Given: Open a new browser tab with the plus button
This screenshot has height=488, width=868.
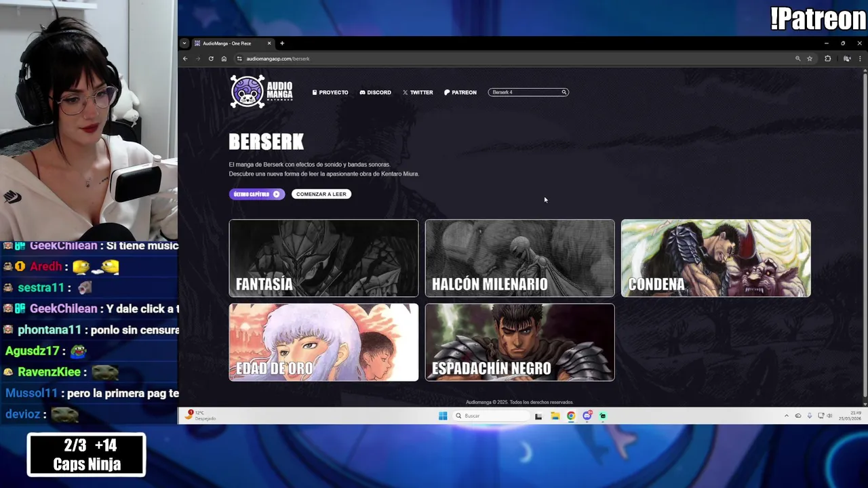Looking at the screenshot, I should (282, 43).
